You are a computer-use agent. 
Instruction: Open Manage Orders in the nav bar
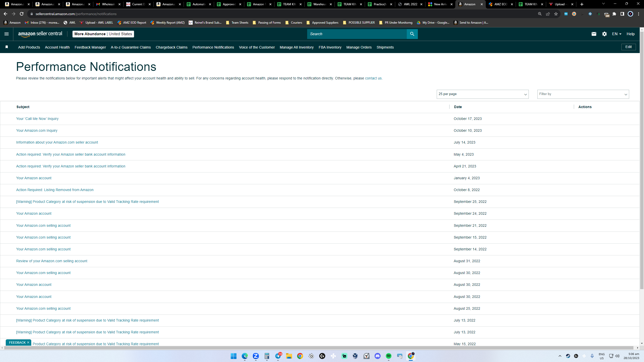pos(359,47)
